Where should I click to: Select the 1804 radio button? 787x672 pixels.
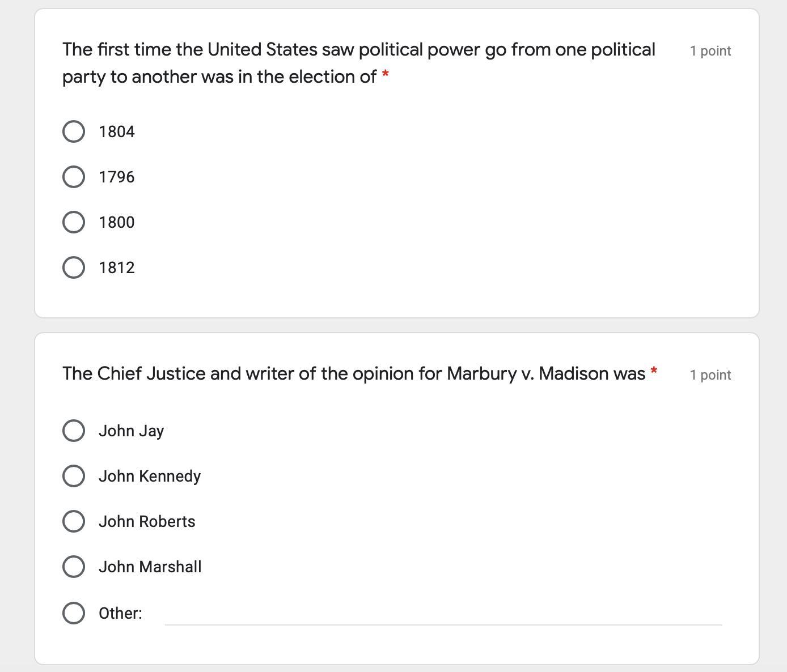click(74, 131)
